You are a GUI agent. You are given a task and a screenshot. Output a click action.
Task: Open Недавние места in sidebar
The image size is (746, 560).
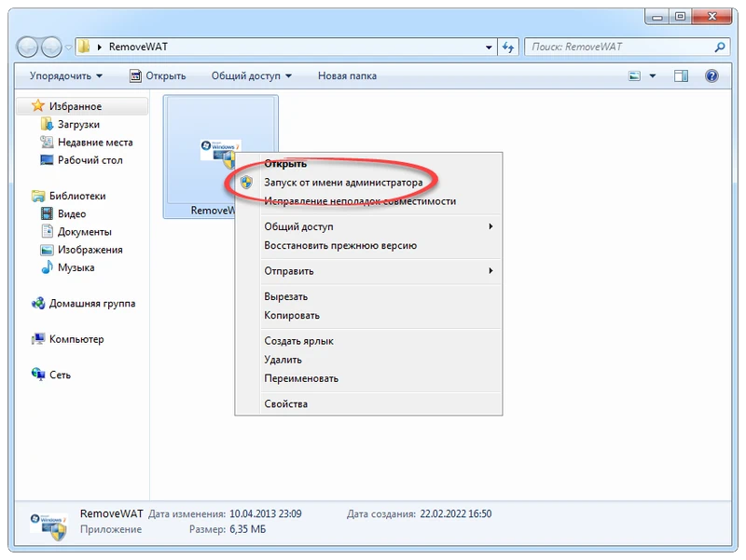[95, 143]
